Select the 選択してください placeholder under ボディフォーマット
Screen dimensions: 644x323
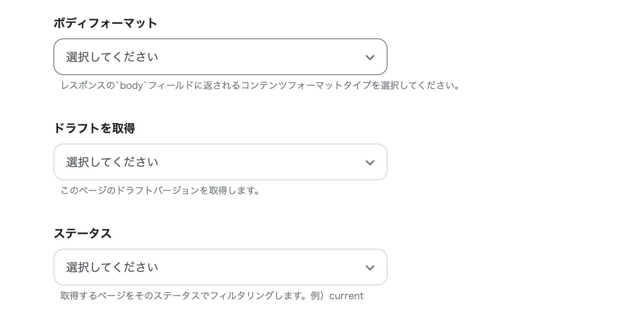tap(111, 57)
